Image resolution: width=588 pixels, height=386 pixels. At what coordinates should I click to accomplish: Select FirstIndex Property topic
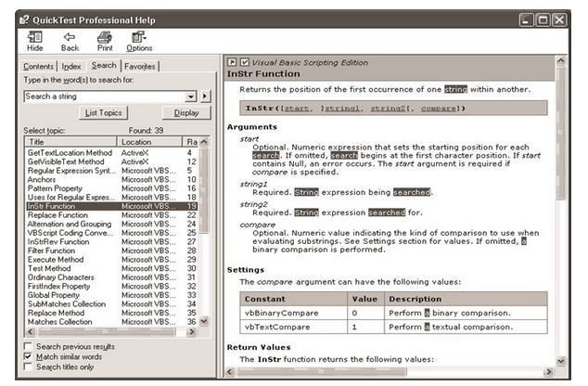coord(111,286)
